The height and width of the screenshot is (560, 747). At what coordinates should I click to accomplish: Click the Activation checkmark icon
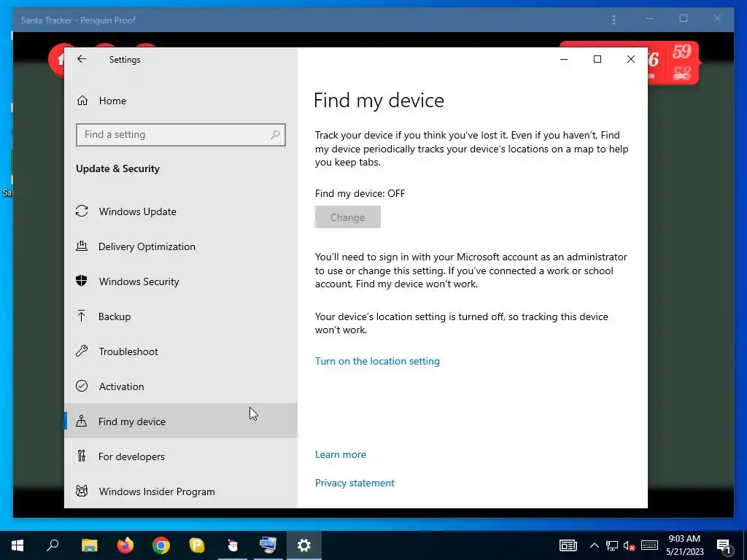82,386
